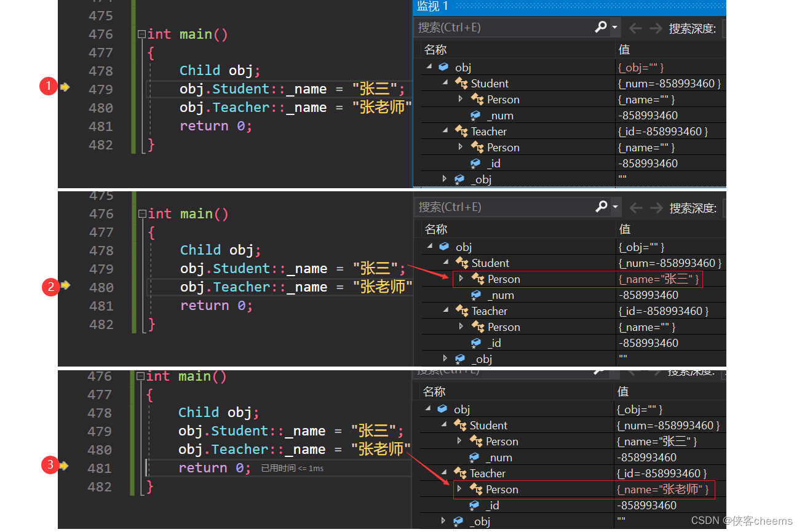
Task: Click the _num field icon in bottom snapshot
Action: [x=474, y=457]
